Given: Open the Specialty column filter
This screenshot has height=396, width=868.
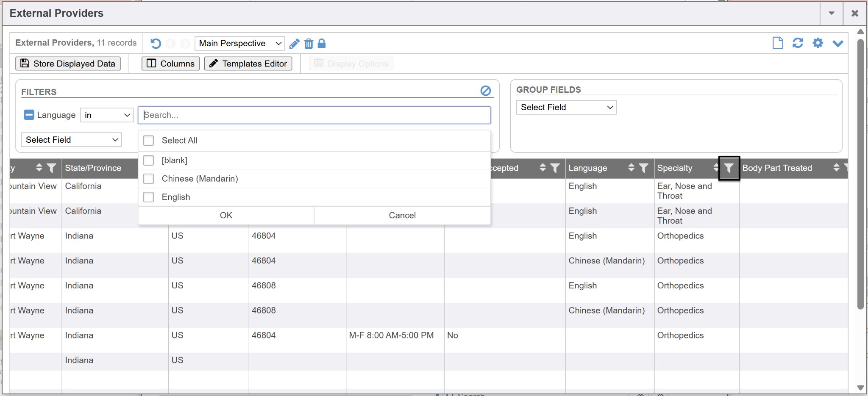Looking at the screenshot, I should pos(729,168).
